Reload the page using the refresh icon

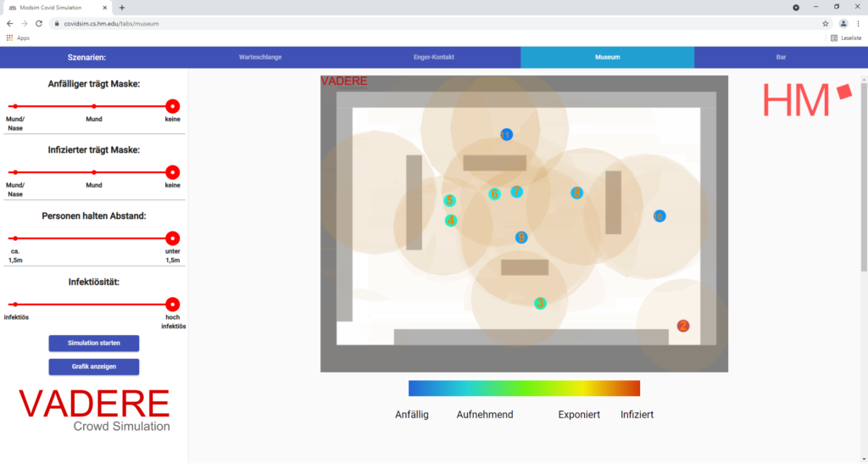pos(39,24)
